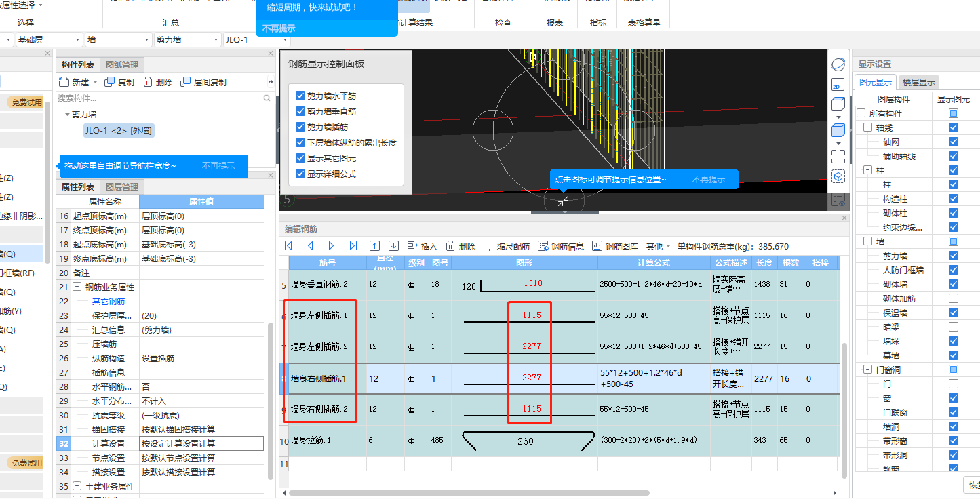Delete rebar row in 编辑钢筋 toolbar
This screenshot has height=499, width=980.
coord(460,246)
